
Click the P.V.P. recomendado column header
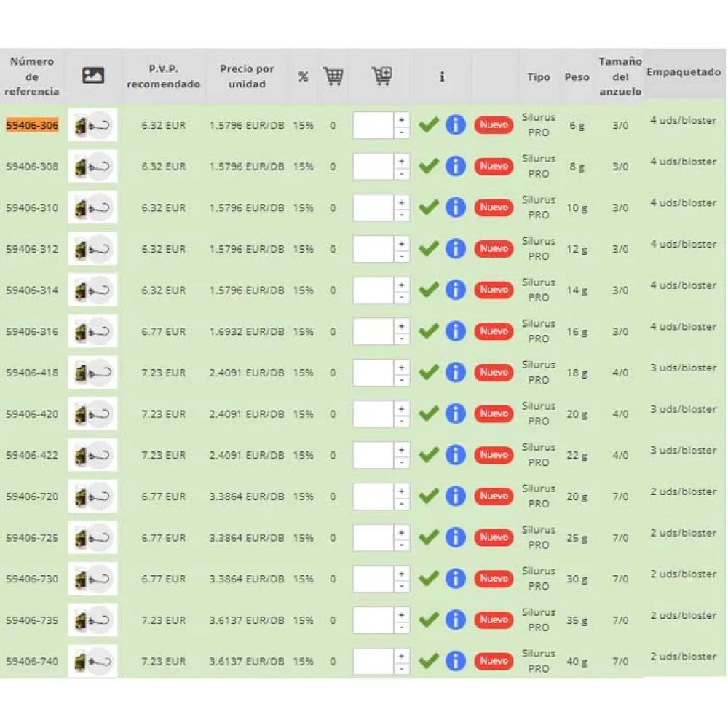coord(163,76)
